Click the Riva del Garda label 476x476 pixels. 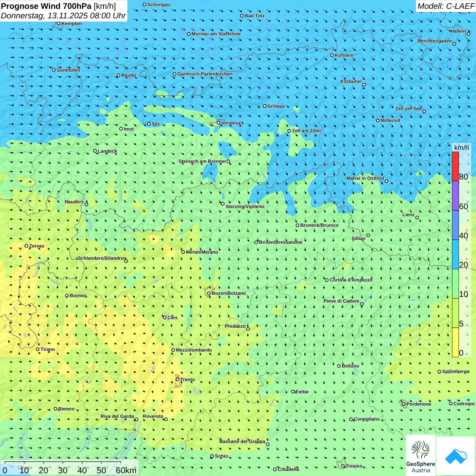coord(117,416)
